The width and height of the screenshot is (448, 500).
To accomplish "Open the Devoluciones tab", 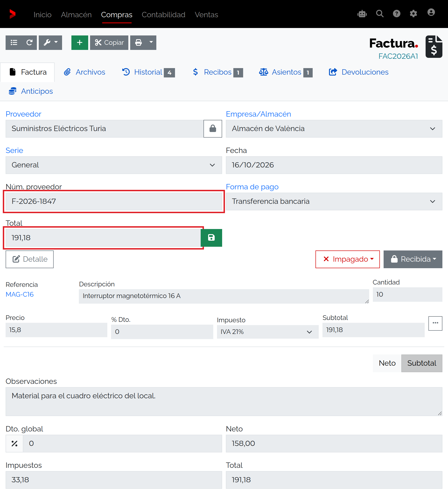I will coord(359,72).
